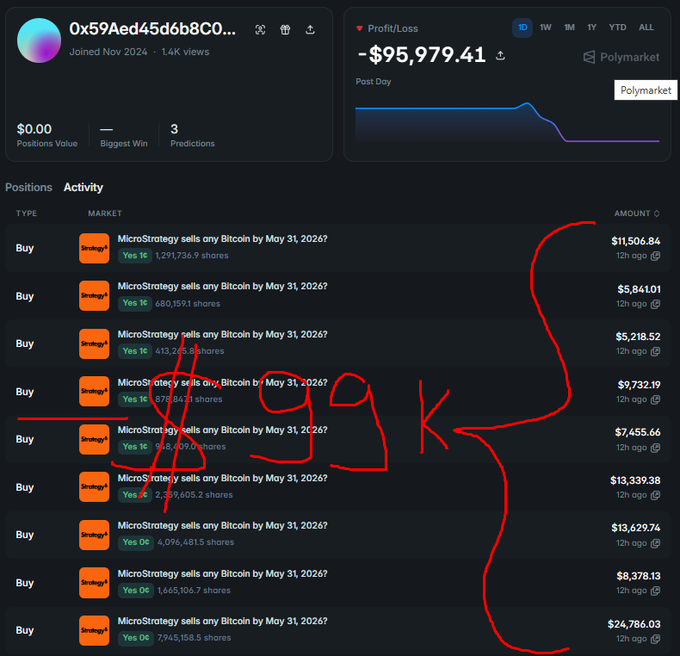This screenshot has height=656, width=680.
Task: Select the 1Y time range
Action: (592, 28)
